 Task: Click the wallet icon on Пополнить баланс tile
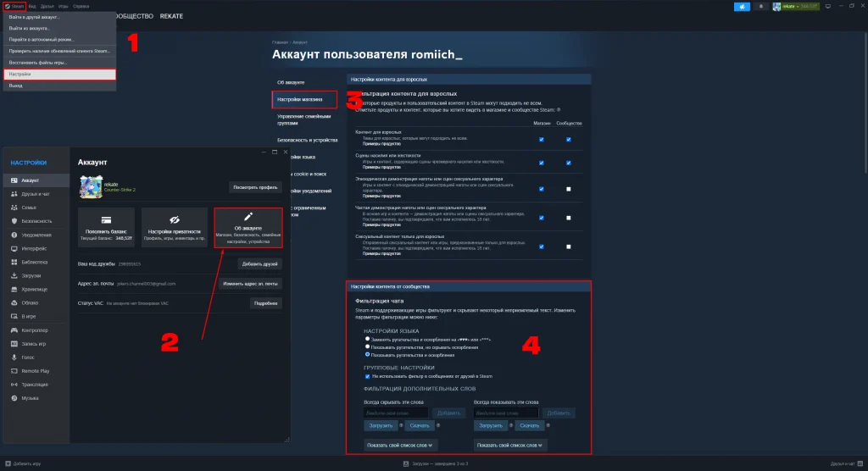pyautogui.click(x=107, y=218)
